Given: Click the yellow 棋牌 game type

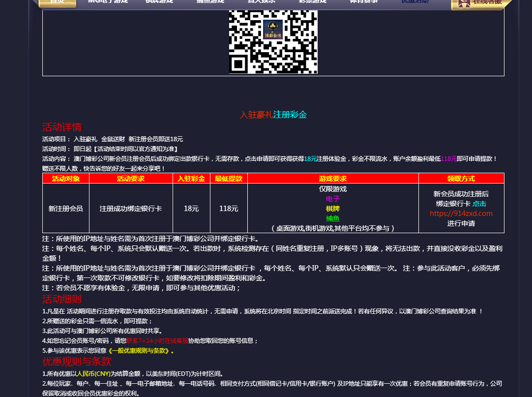Looking at the screenshot, I should pyautogui.click(x=333, y=209).
